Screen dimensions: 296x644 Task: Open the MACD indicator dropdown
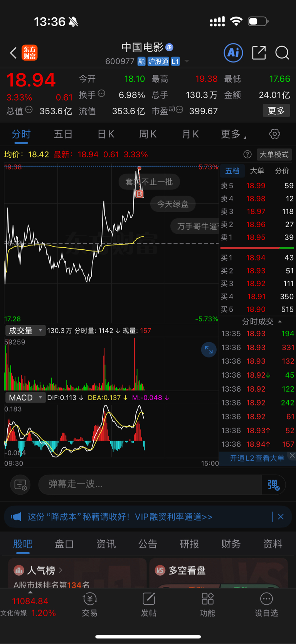(x=25, y=397)
